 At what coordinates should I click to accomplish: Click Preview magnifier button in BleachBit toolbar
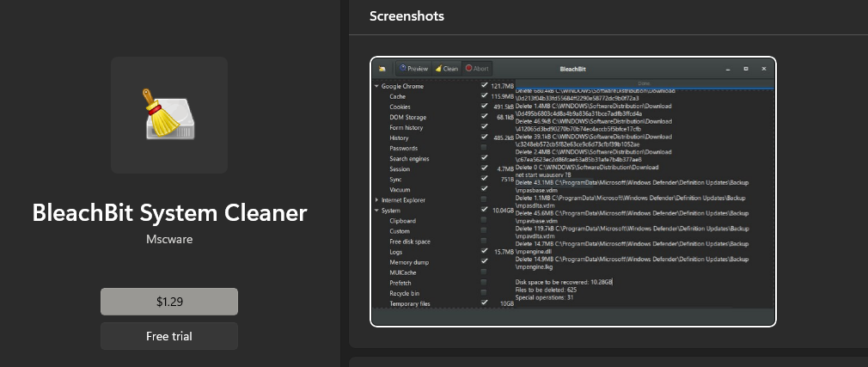point(414,69)
